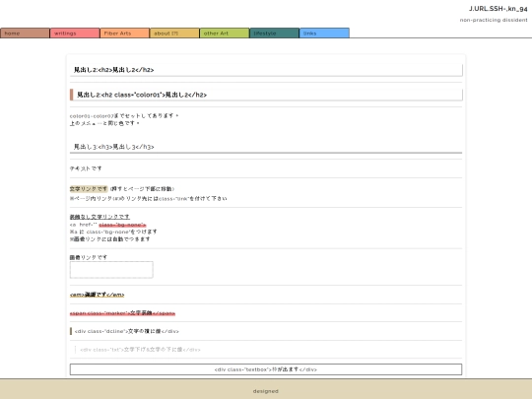Click the div txt indented sample

click(140, 350)
